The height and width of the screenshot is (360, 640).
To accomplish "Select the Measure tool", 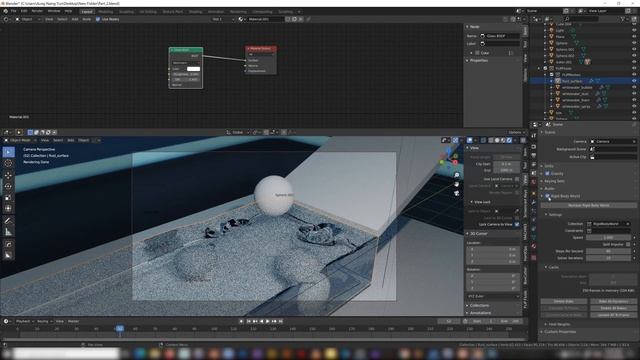I will coord(8,232).
